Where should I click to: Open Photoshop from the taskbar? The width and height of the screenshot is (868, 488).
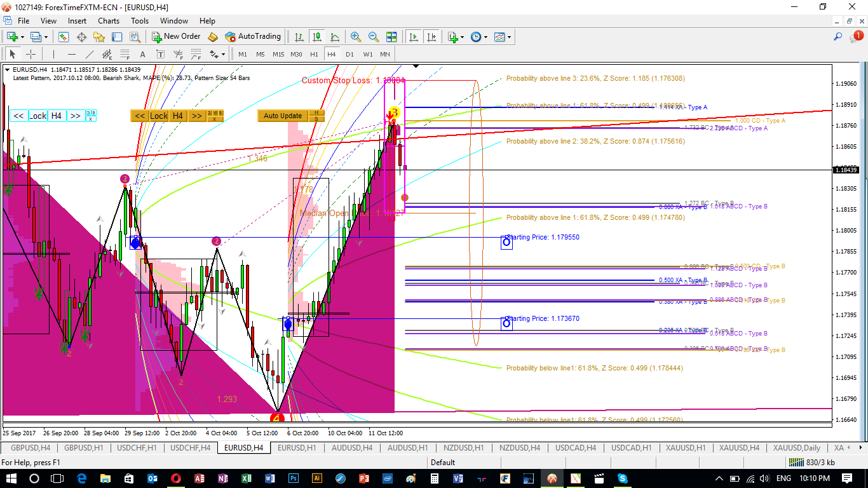point(294,478)
